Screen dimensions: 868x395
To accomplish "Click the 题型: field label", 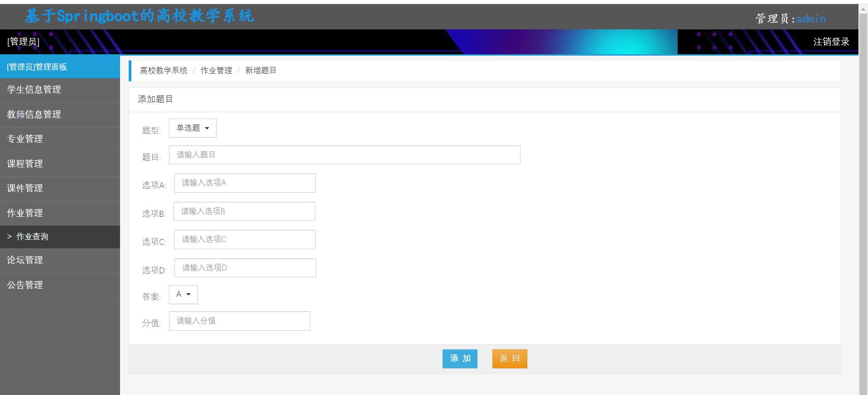I will [151, 130].
